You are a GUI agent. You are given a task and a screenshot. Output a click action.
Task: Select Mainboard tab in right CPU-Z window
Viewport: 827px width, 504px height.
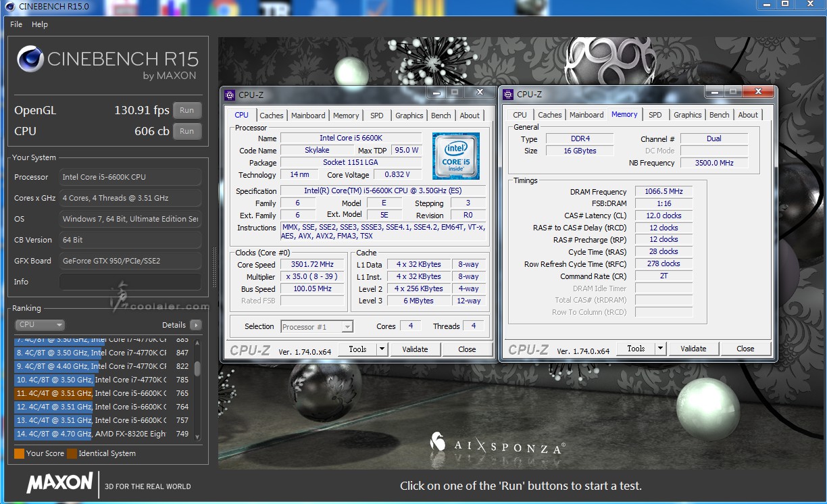click(x=586, y=115)
